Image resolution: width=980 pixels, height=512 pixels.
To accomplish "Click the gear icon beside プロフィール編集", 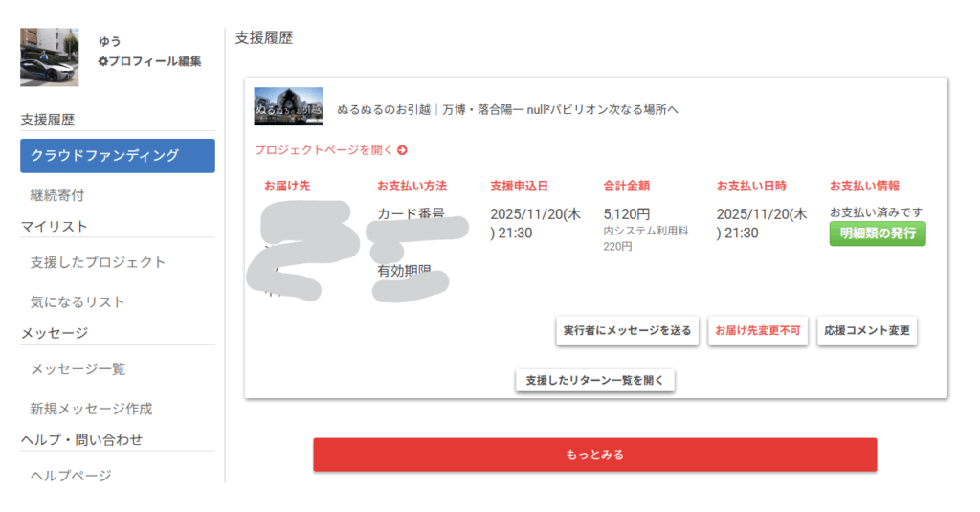I will 103,61.
